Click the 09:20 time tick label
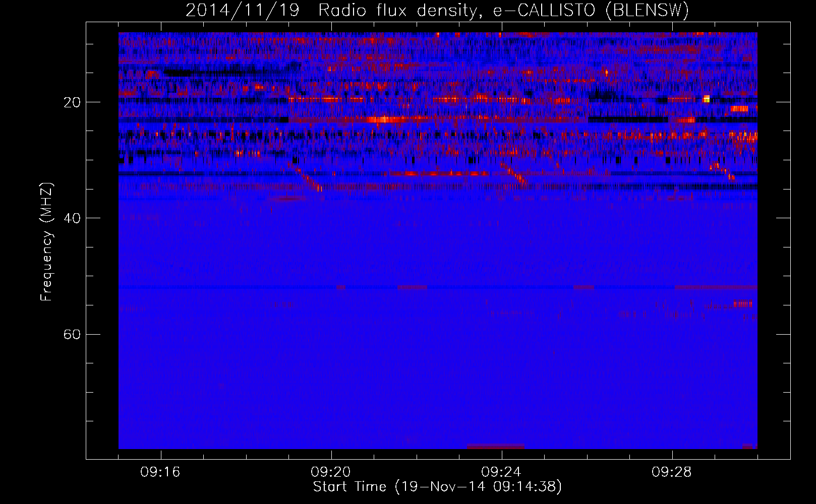The image size is (816, 504). point(331,472)
